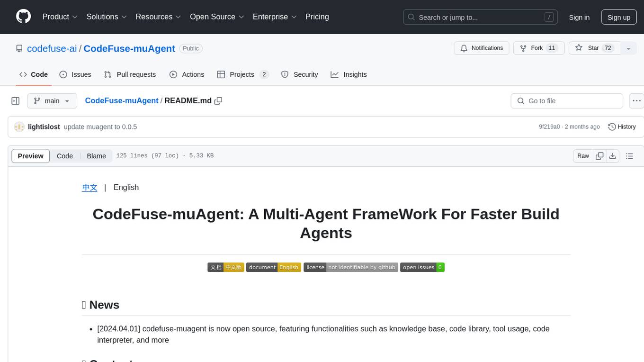Switch to the Pull requests tab
Screen dimensions: 644x362
click(x=130, y=74)
